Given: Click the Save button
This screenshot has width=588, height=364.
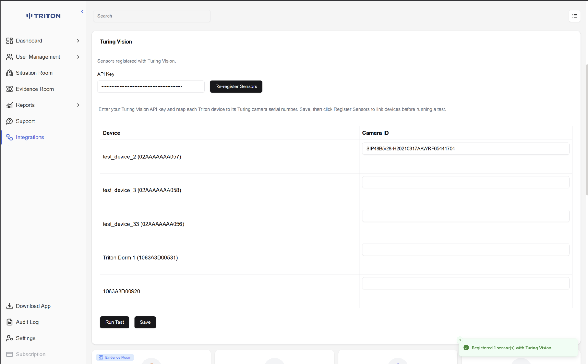Looking at the screenshot, I should (x=145, y=322).
